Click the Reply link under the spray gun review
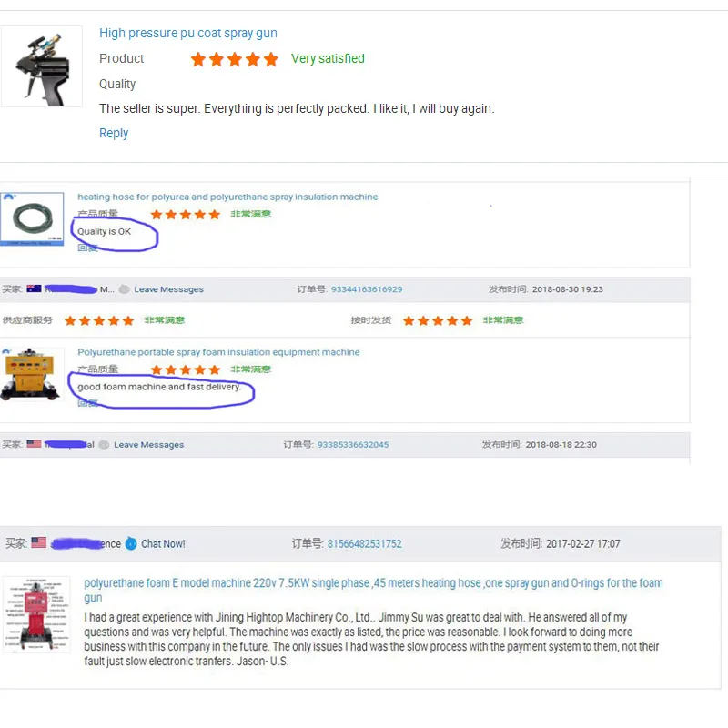The height and width of the screenshot is (728, 728). (114, 133)
